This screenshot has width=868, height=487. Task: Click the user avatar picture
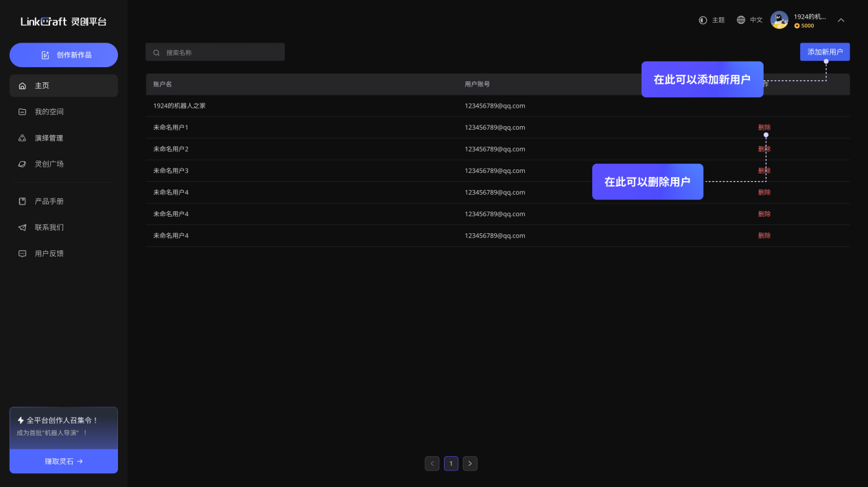tap(779, 20)
